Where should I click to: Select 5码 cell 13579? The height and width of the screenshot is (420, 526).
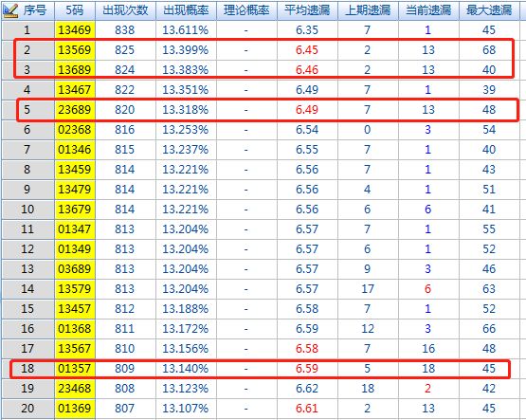[x=75, y=289]
